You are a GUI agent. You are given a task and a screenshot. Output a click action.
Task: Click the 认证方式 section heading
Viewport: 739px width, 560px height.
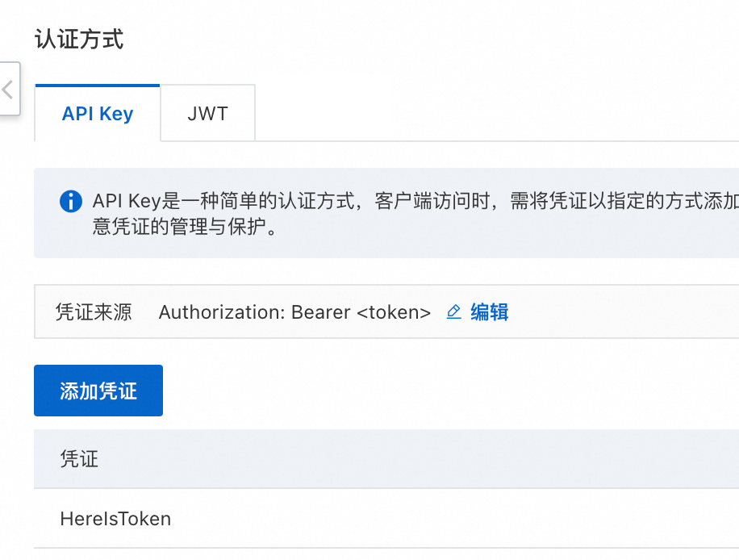click(x=79, y=39)
